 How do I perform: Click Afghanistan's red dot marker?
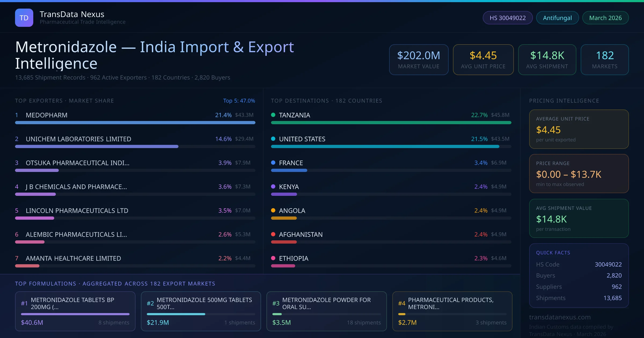(273, 234)
